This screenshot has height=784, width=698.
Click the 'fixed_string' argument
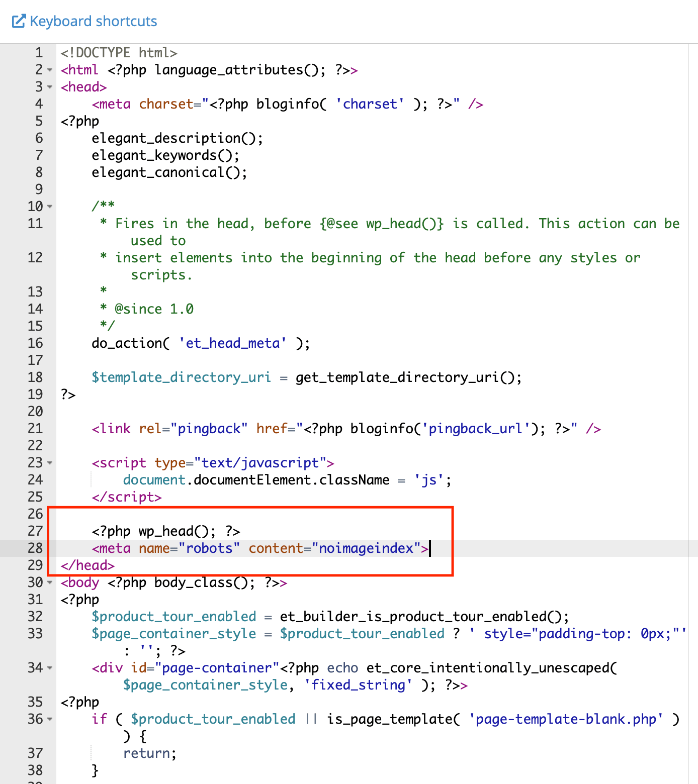click(x=358, y=685)
